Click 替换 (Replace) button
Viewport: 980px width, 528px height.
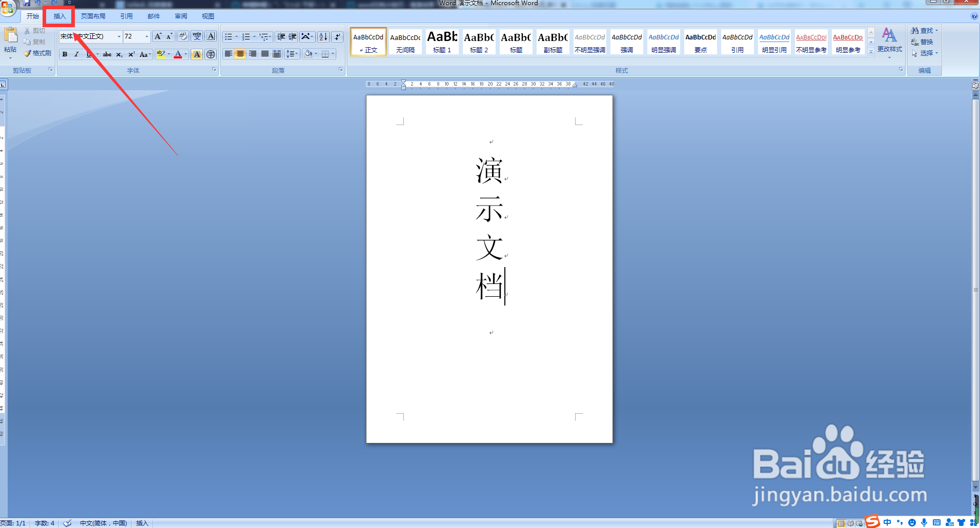(922, 42)
